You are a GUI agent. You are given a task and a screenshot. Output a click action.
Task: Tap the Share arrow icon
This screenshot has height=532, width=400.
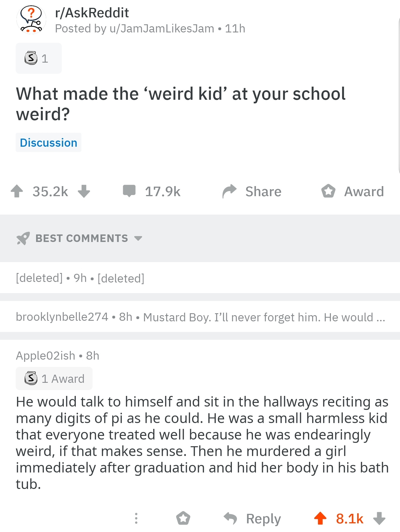(230, 191)
